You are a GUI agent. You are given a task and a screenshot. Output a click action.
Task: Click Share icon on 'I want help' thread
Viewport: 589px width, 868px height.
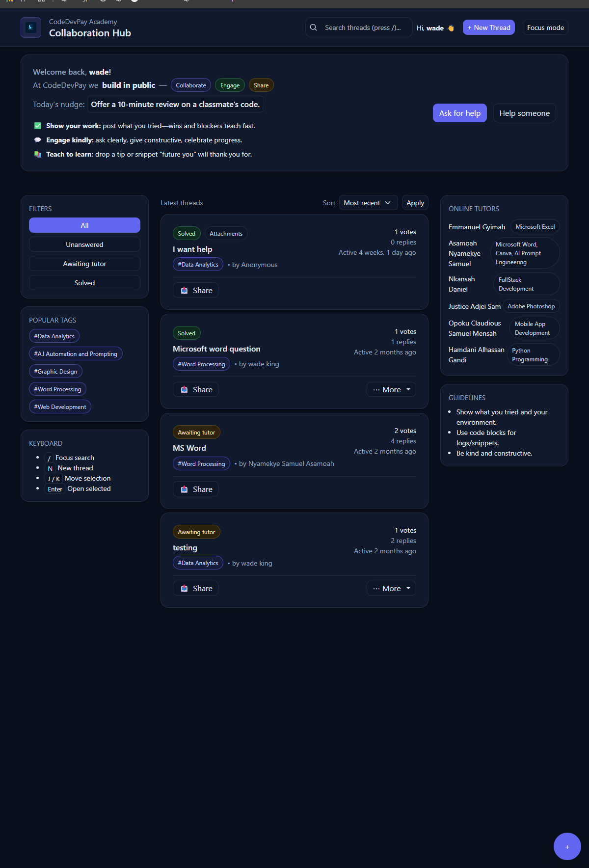(184, 290)
